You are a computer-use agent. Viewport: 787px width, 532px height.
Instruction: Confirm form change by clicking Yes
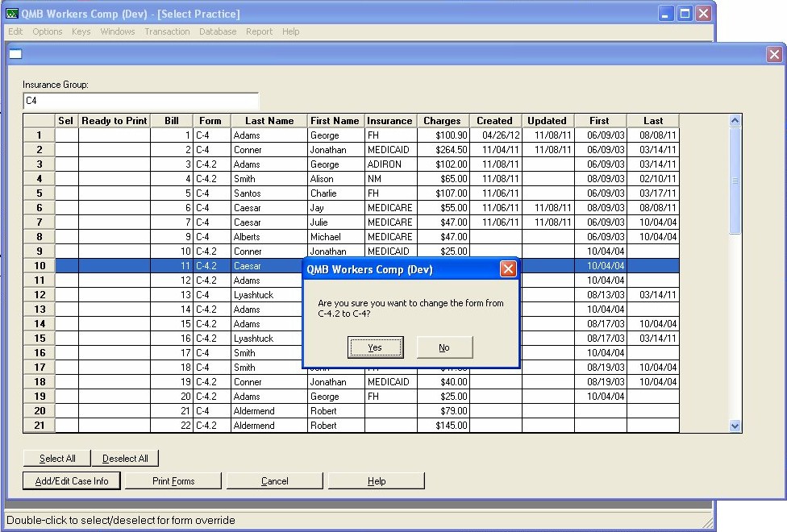tap(375, 347)
